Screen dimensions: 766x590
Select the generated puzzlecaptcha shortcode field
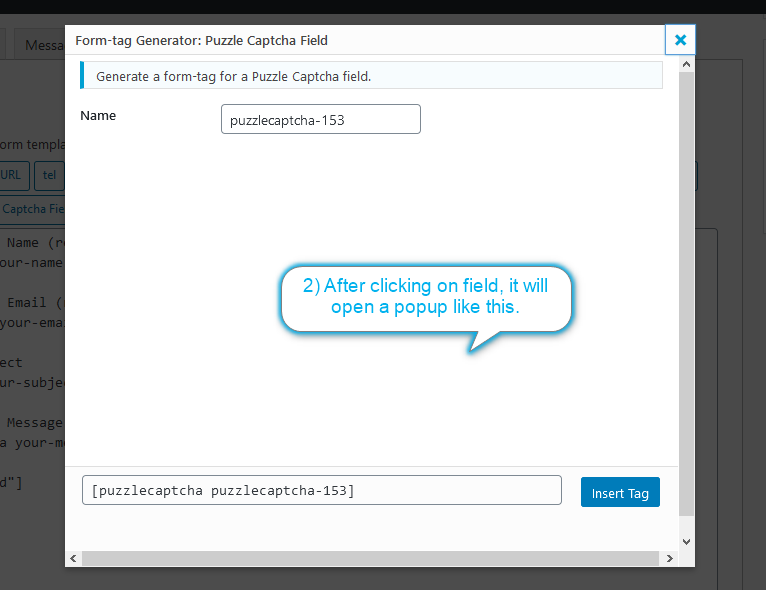tap(321, 491)
